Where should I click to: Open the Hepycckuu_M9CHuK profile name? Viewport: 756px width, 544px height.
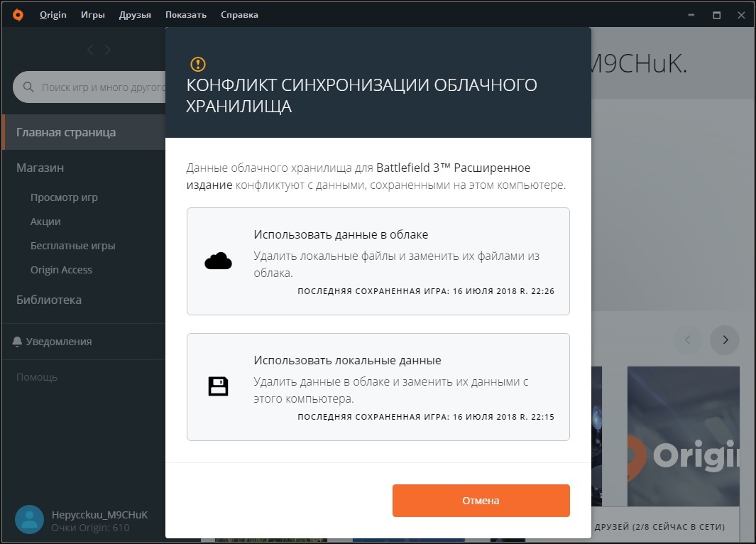(x=99, y=515)
